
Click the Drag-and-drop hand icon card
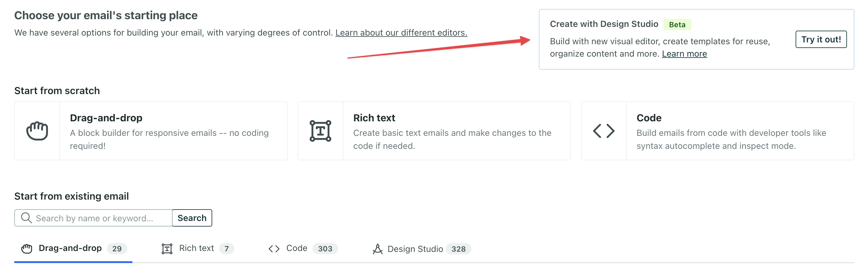pos(37,131)
